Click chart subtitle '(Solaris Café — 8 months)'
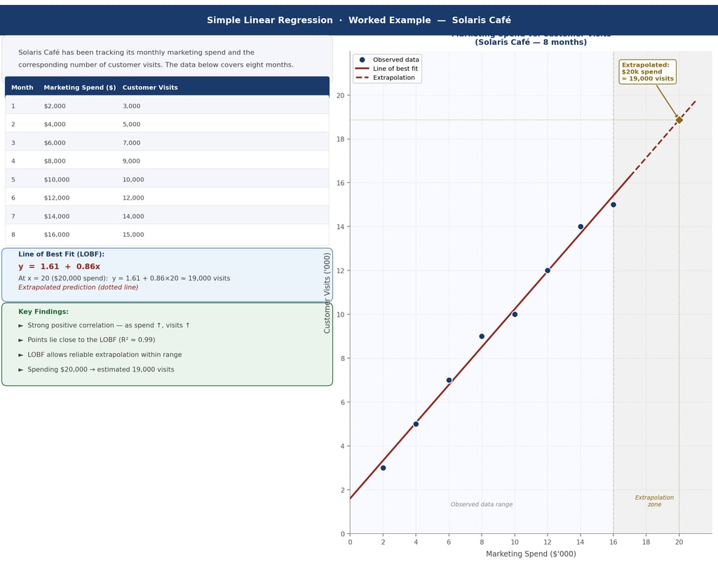 pos(531,42)
